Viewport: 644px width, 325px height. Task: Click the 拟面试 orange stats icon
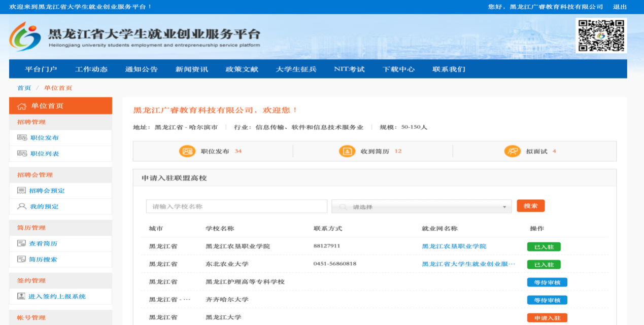click(x=512, y=151)
